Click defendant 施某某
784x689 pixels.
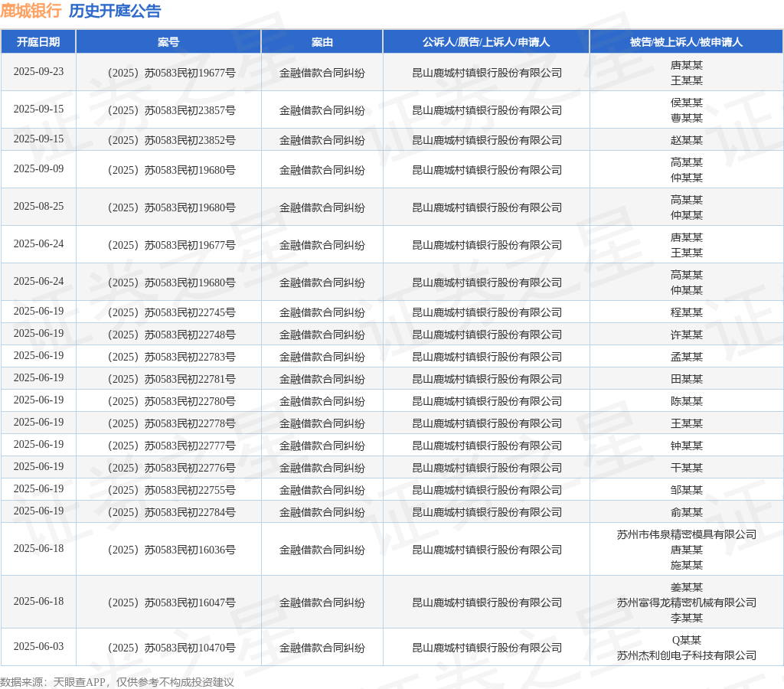pyautogui.click(x=687, y=566)
